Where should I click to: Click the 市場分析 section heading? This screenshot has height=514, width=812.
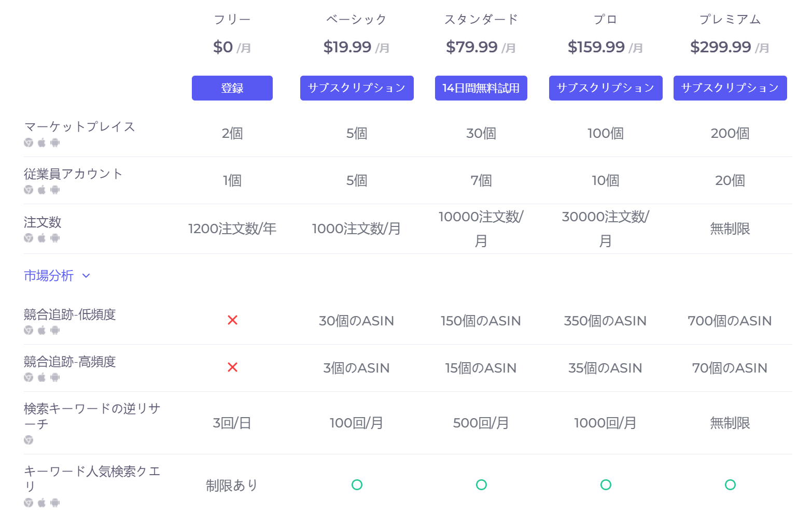[x=49, y=276]
